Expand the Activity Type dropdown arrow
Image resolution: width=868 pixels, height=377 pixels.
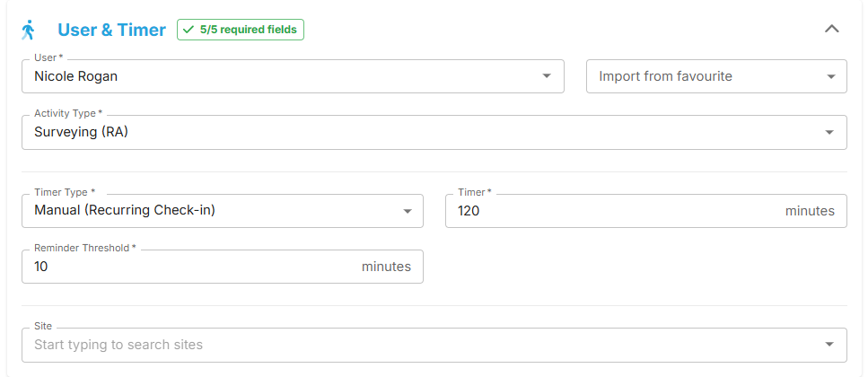[829, 132]
